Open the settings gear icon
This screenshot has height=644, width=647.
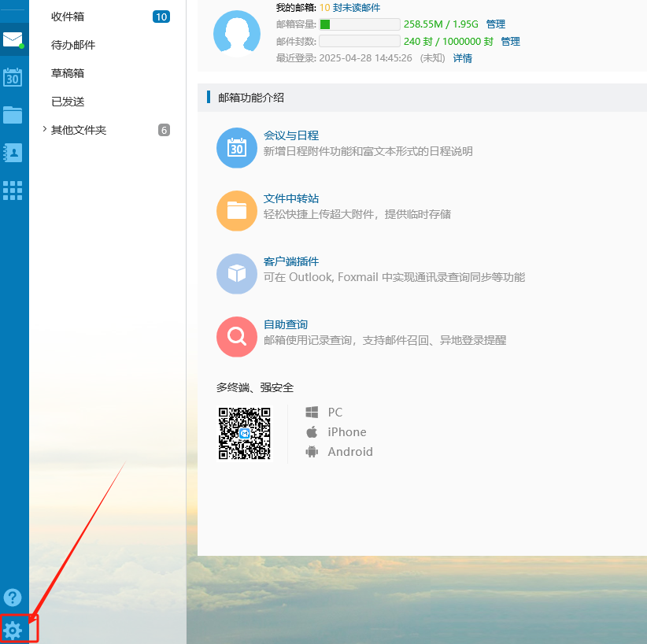pos(13,629)
